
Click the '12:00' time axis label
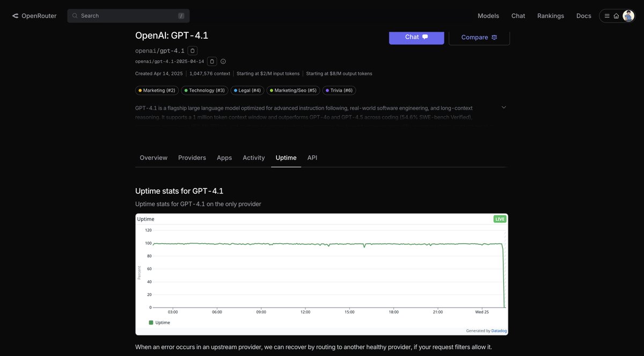click(x=305, y=312)
